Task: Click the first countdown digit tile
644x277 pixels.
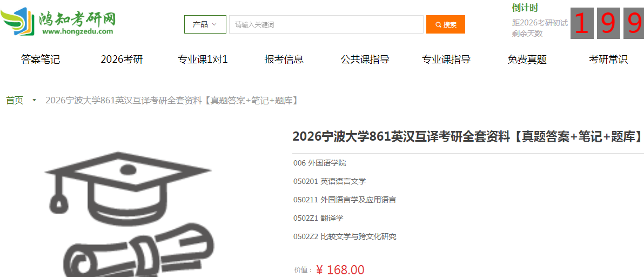Action: pyautogui.click(x=581, y=24)
